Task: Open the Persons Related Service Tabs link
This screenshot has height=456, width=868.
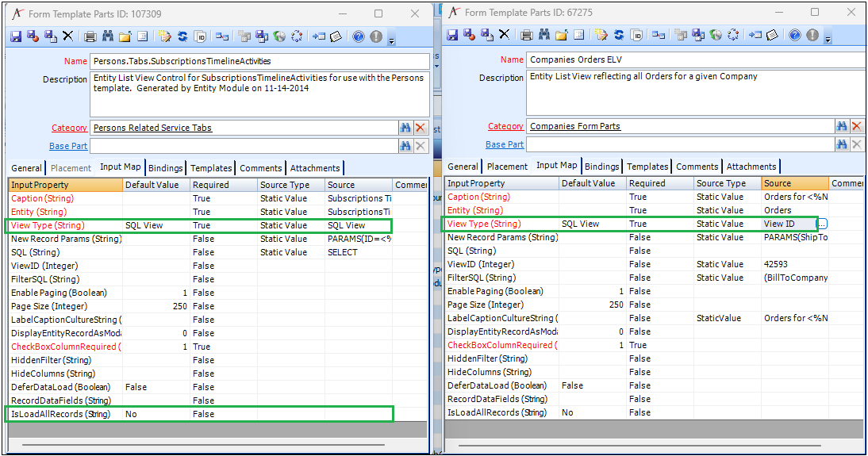Action: tap(153, 128)
